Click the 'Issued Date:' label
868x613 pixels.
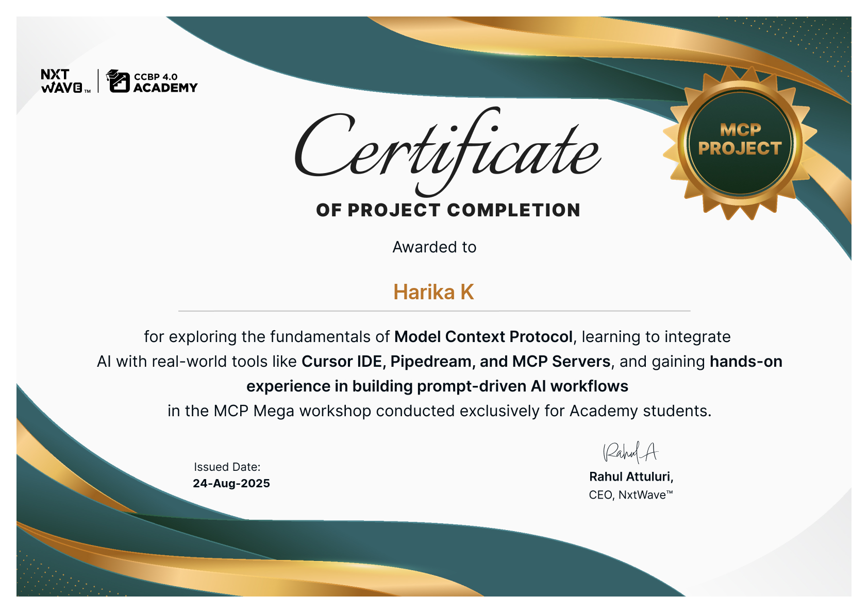(226, 466)
